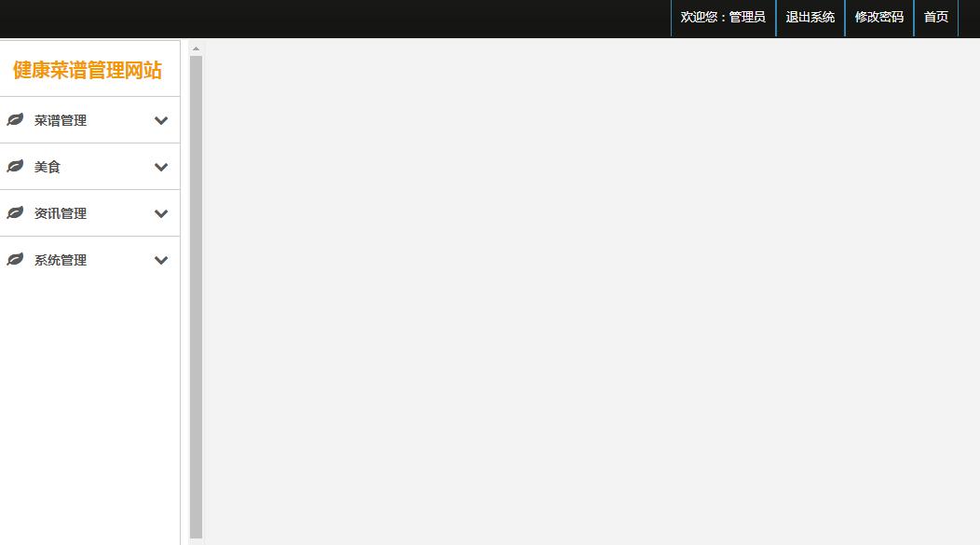Expand the 菜谱管理 chevron arrow
Image resolution: width=980 pixels, height=545 pixels.
161,120
